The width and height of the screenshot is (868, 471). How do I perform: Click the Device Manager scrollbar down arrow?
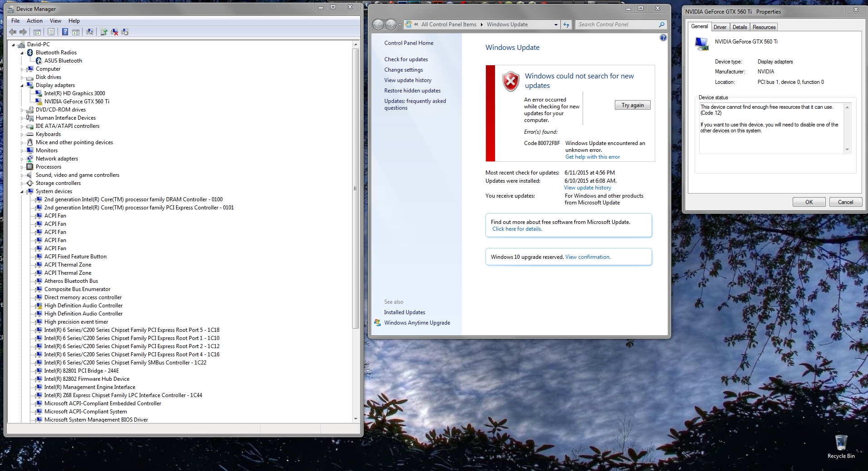click(x=355, y=419)
